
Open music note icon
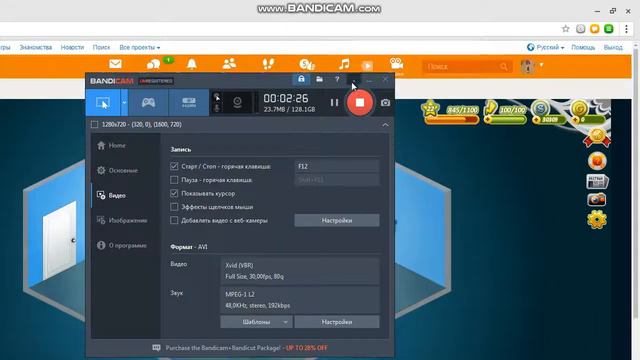point(344,64)
